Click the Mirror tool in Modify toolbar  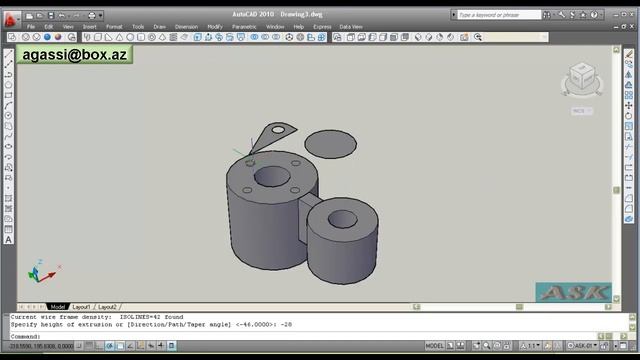tap(629, 75)
